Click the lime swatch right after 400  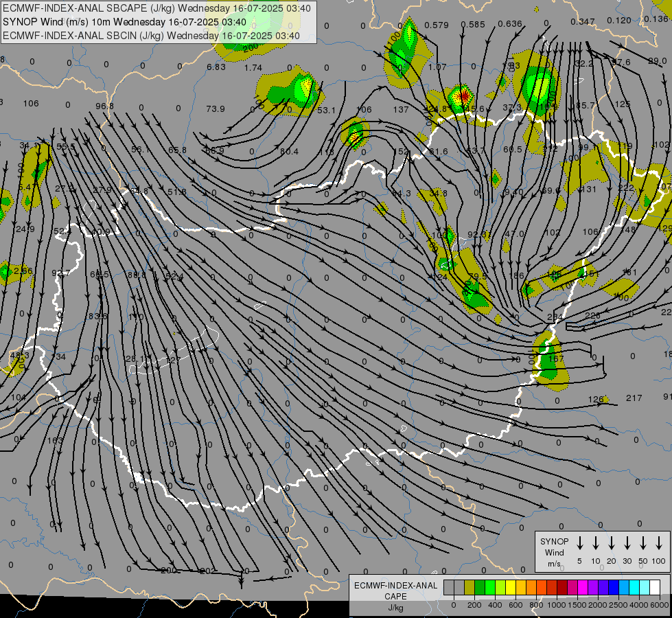[x=500, y=588]
